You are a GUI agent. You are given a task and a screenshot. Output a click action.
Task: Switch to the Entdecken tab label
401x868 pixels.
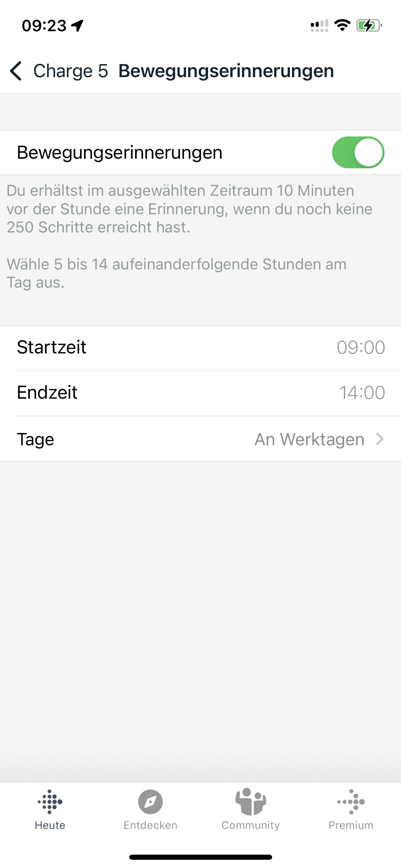click(x=150, y=825)
